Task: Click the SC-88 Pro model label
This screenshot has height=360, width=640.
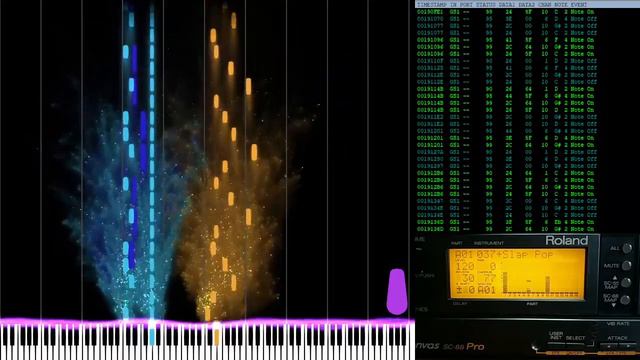Action: click(x=464, y=347)
